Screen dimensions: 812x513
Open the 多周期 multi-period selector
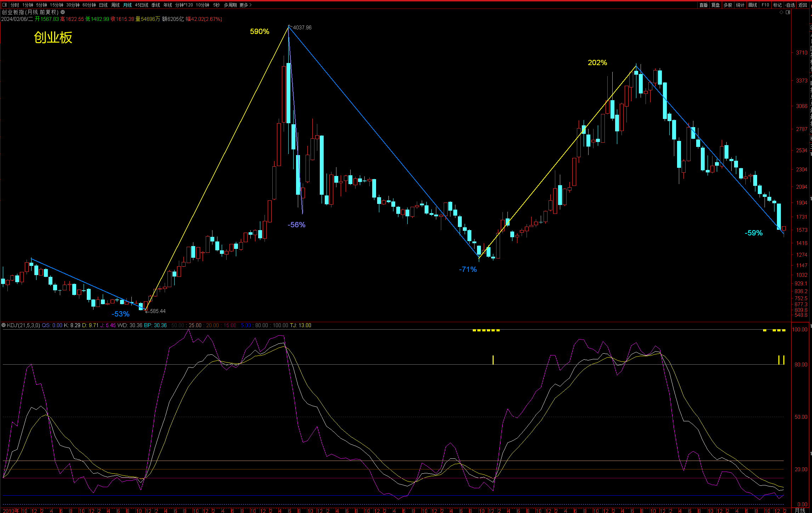230,5
